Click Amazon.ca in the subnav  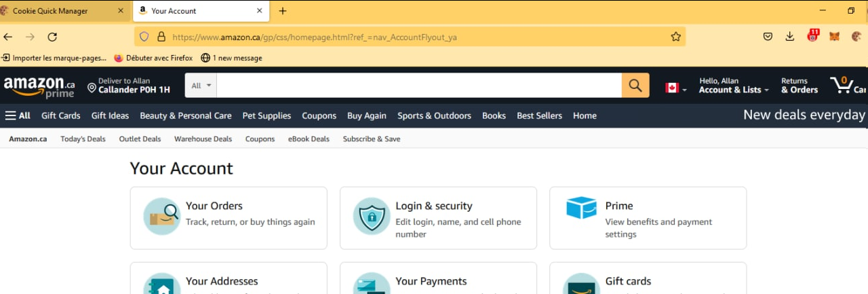tap(28, 139)
